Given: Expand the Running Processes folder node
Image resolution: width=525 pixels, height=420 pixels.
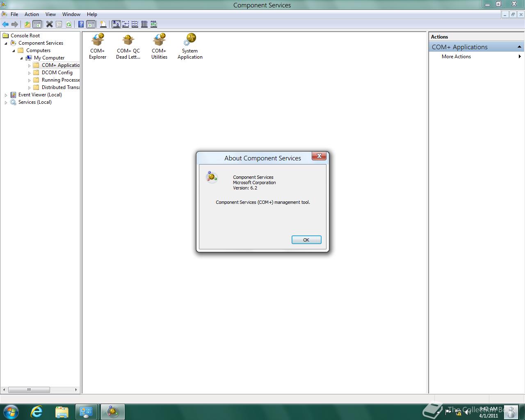Looking at the screenshot, I should pos(29,80).
